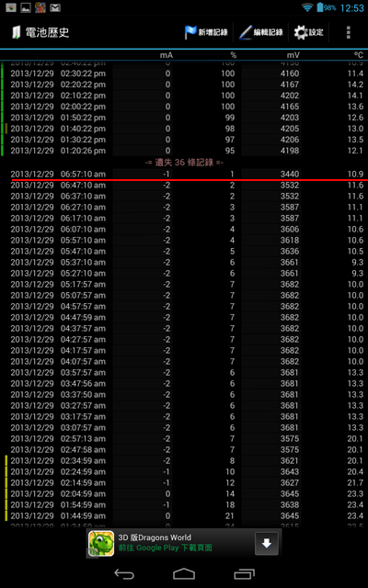
Task: Select the 05:47:10 am record row
Action: point(184,251)
